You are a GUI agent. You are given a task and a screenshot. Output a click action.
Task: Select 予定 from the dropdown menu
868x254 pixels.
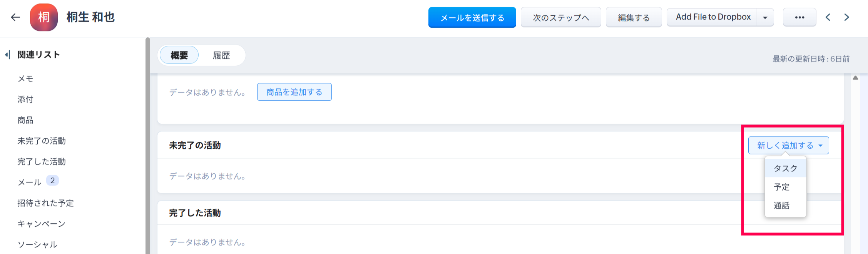pyautogui.click(x=781, y=187)
